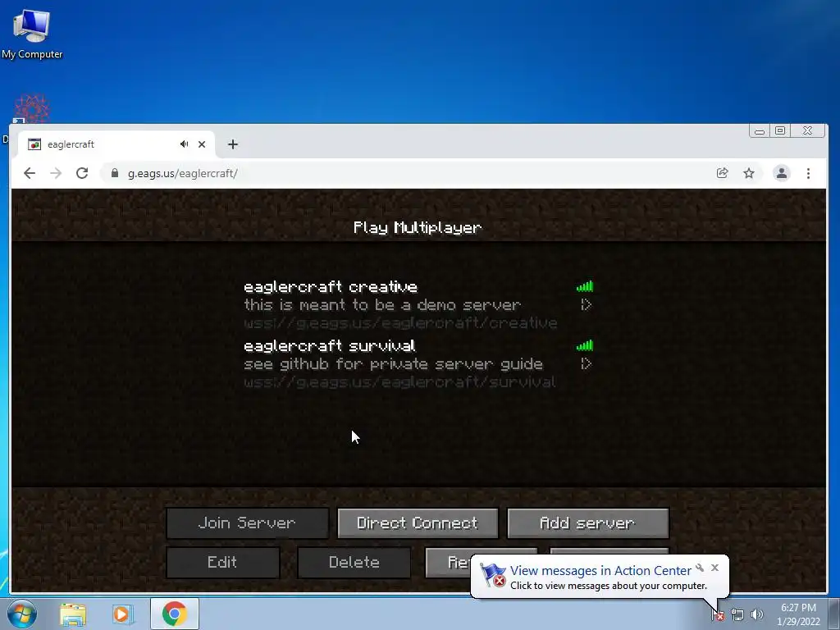The width and height of the screenshot is (840, 630).
Task: Open Chrome profile avatar
Action: coord(782,173)
